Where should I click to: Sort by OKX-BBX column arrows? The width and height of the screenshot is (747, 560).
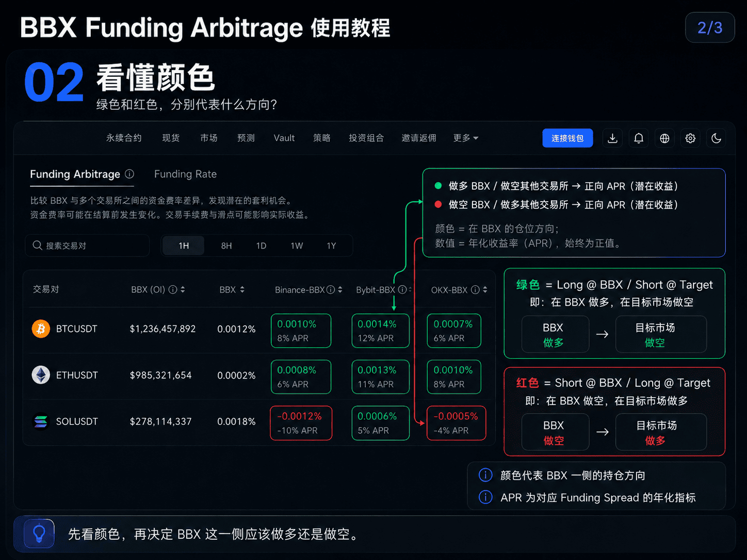pyautogui.click(x=485, y=290)
